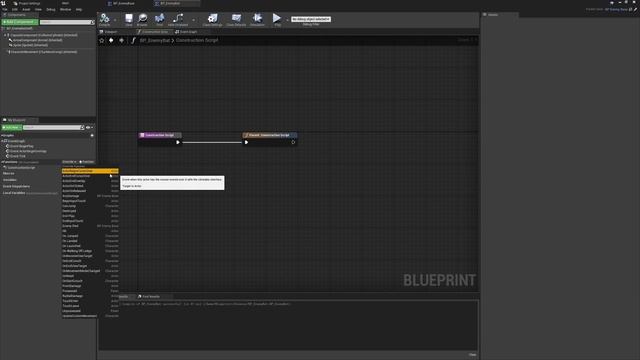Click the edit parent class pencil icon
Image resolution: width=640 pixels, height=360 pixels.
click(636, 9)
